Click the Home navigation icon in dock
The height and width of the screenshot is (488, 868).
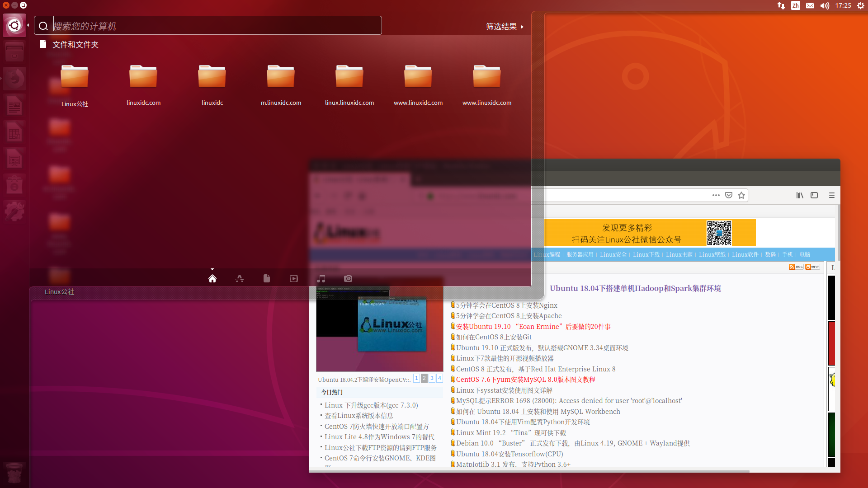(212, 278)
